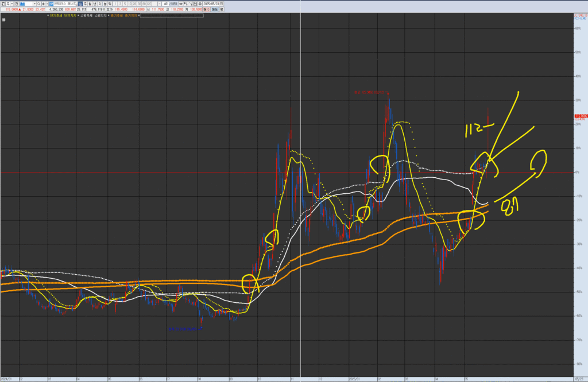Open the dropdown arrow next to 주
The image size is (588, 382).
tap(12, 4)
